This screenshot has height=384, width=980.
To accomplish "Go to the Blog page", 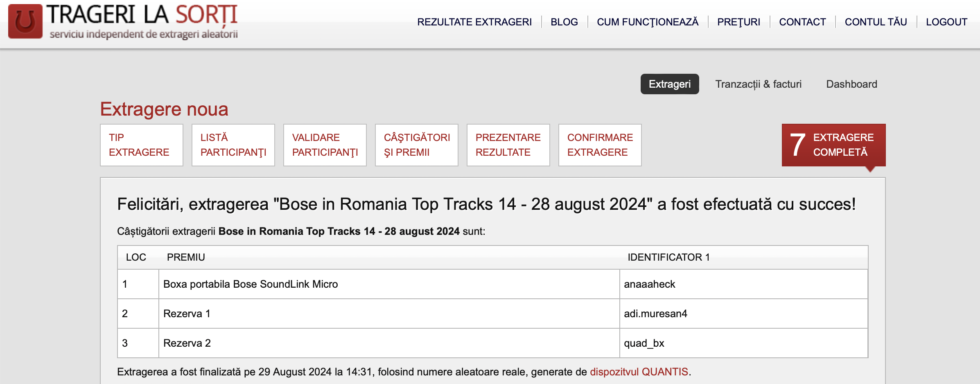I will [x=564, y=22].
